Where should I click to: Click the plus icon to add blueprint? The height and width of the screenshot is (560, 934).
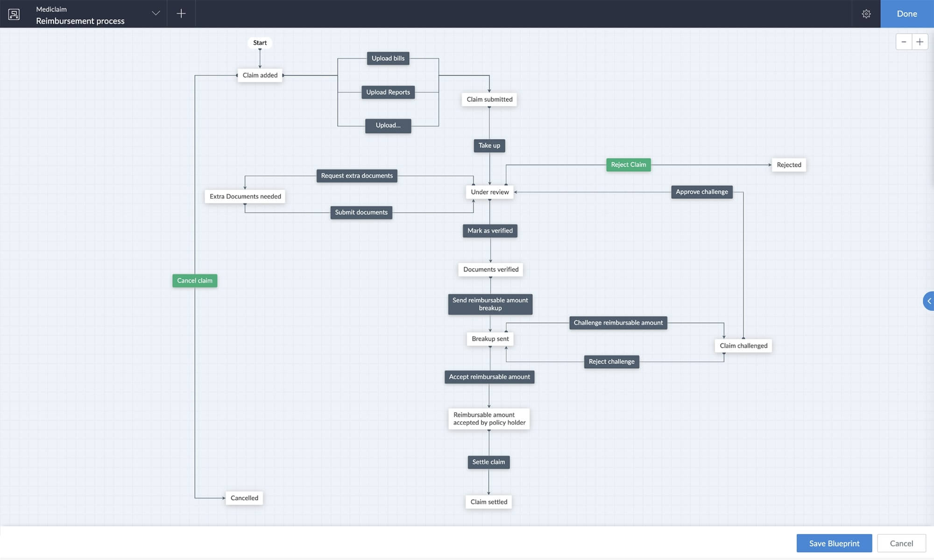click(181, 14)
